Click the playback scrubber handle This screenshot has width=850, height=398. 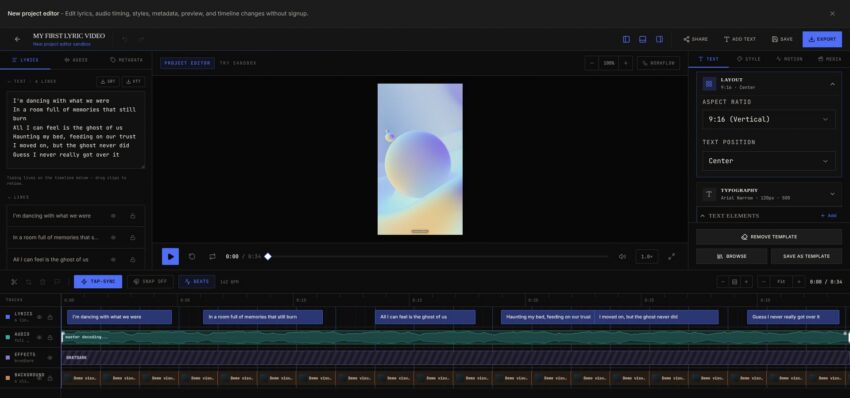(x=268, y=256)
